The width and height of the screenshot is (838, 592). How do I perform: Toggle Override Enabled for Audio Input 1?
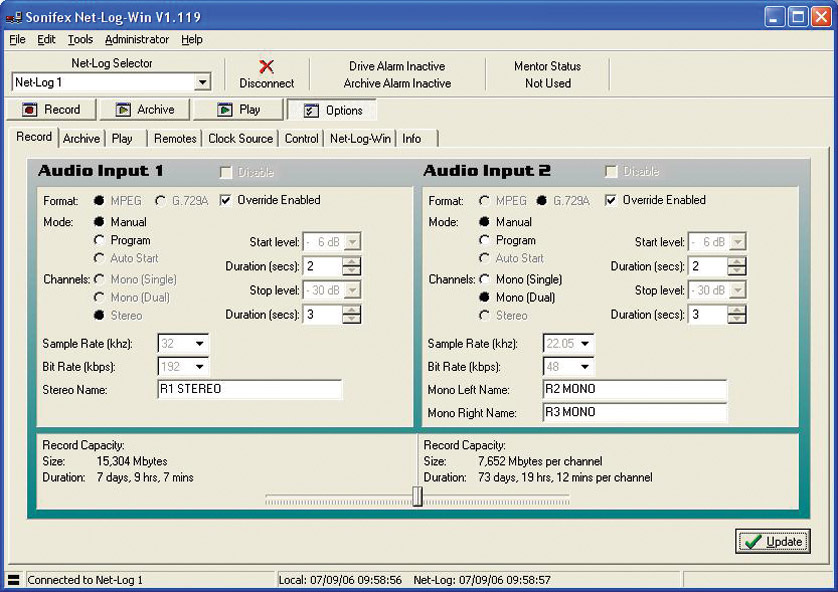(x=225, y=200)
